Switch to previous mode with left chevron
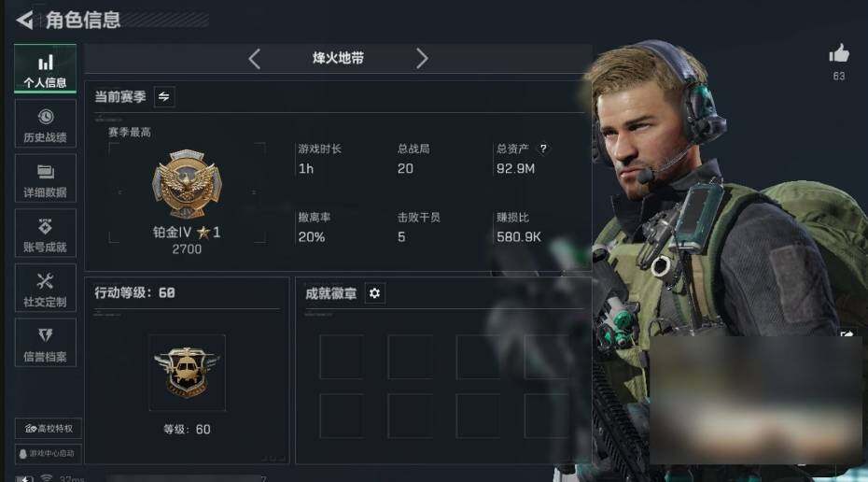 [254, 58]
